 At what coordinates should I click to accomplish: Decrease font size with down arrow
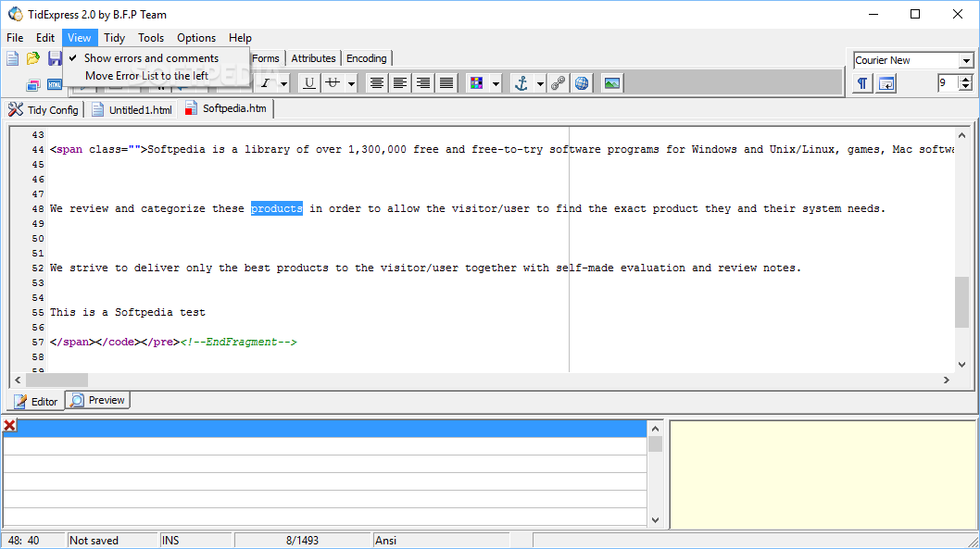pos(965,87)
